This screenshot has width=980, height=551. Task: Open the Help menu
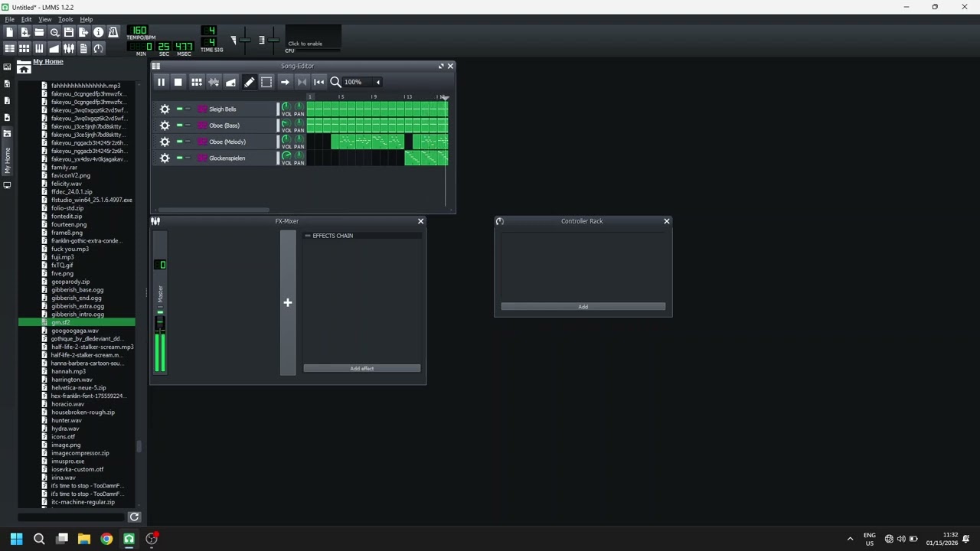click(87, 19)
